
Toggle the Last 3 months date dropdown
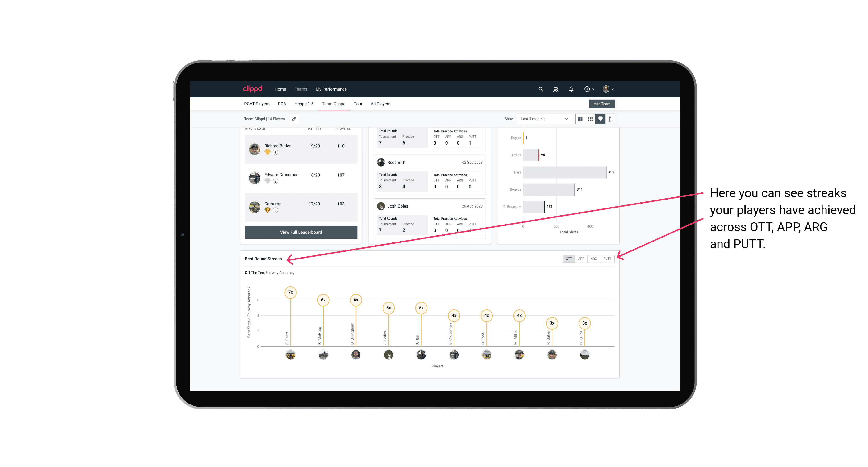tap(543, 119)
